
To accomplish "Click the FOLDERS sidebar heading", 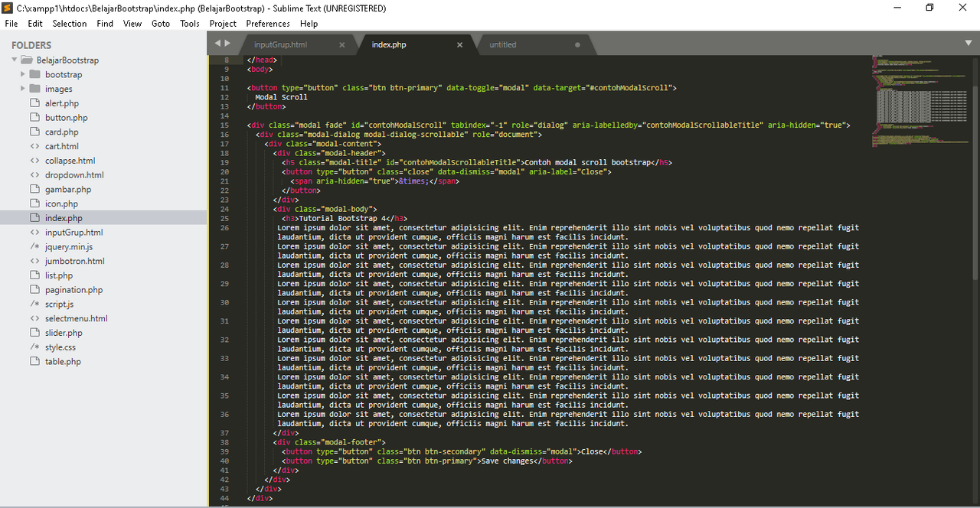I will coord(31,45).
